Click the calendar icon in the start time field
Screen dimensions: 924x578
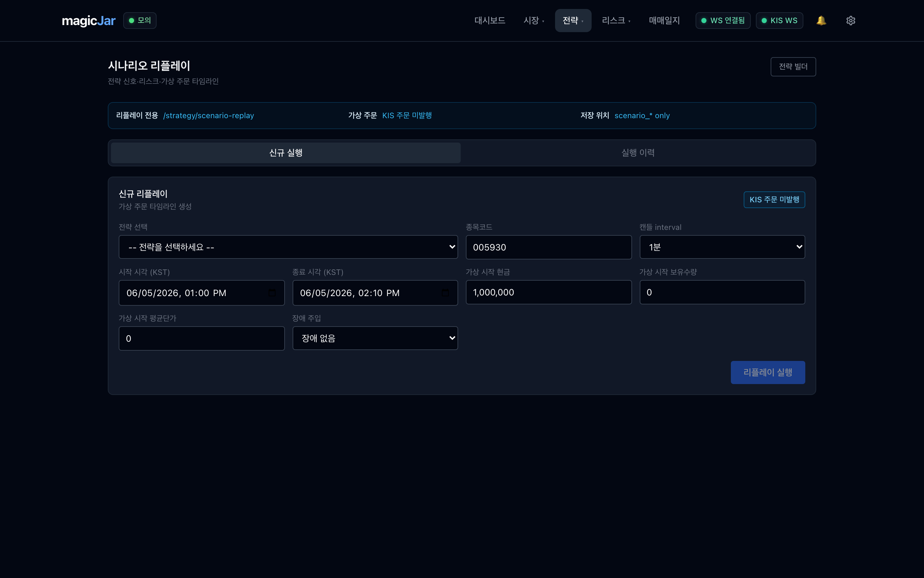tap(272, 293)
